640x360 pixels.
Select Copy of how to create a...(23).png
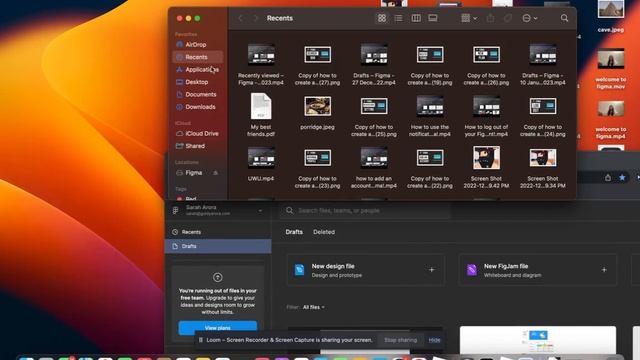pyautogui.click(x=318, y=168)
